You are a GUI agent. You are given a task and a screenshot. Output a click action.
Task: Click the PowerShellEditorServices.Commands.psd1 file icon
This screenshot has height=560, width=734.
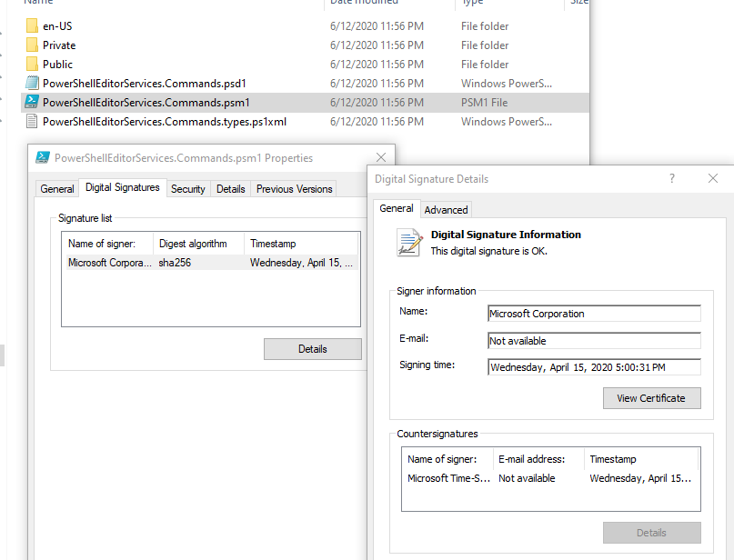click(31, 83)
